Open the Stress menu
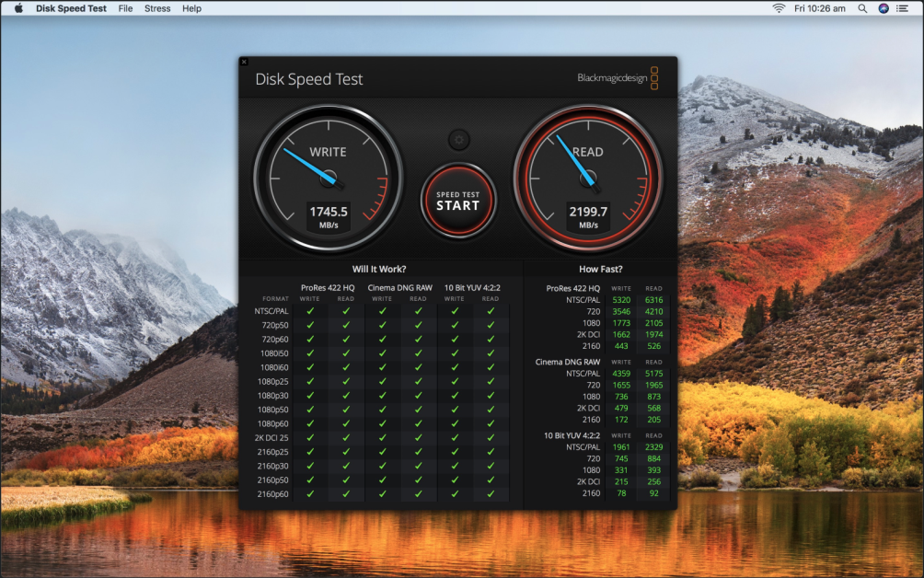The height and width of the screenshot is (578, 924). click(x=157, y=8)
